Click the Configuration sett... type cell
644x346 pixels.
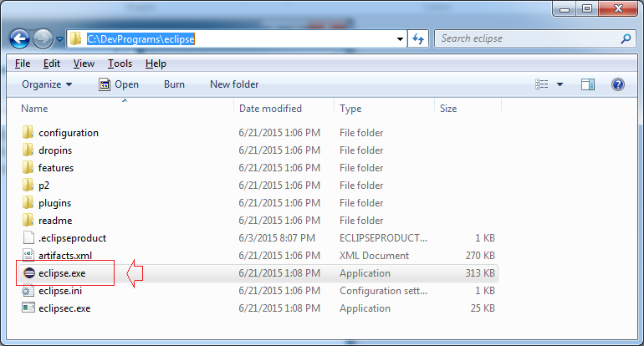tap(383, 291)
